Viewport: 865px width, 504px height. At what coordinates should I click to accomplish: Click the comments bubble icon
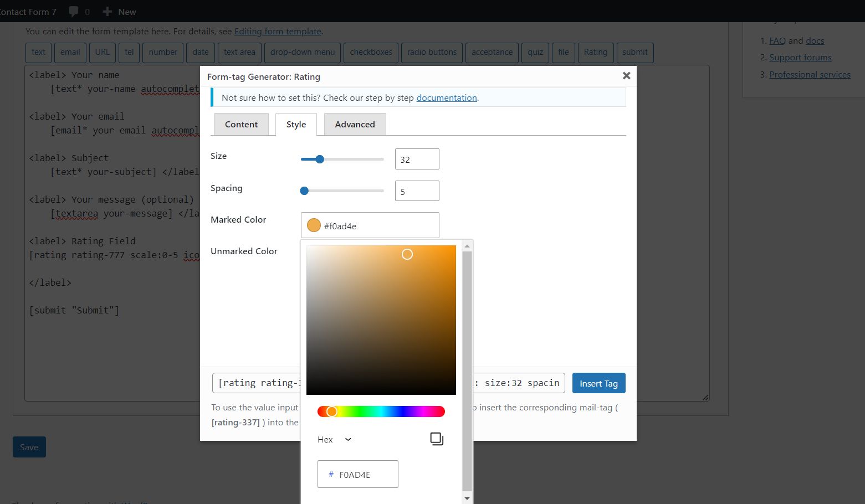coord(74,12)
